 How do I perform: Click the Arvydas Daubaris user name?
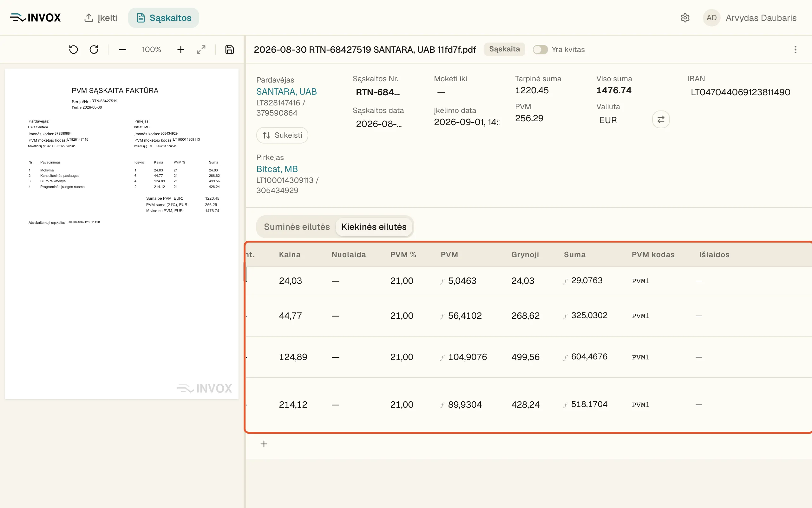[761, 18]
